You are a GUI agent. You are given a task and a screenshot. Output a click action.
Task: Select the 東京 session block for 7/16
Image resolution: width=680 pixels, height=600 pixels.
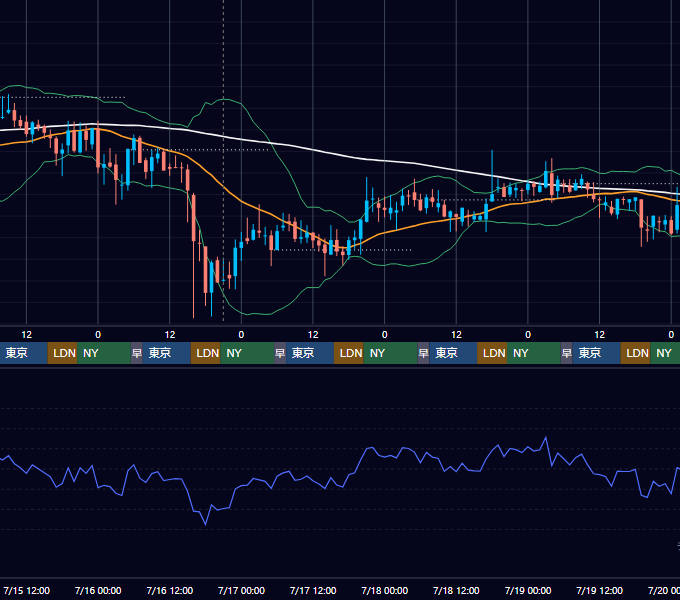[x=167, y=353]
